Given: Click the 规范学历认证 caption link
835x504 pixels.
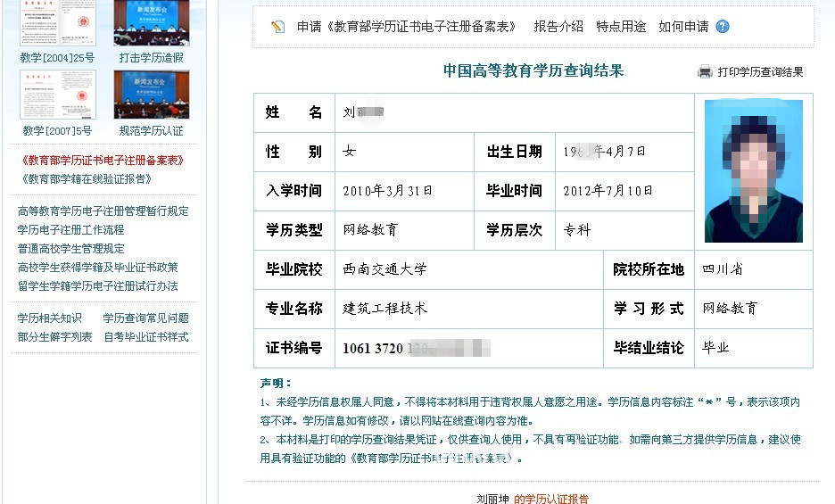Looking at the screenshot, I should [x=152, y=130].
